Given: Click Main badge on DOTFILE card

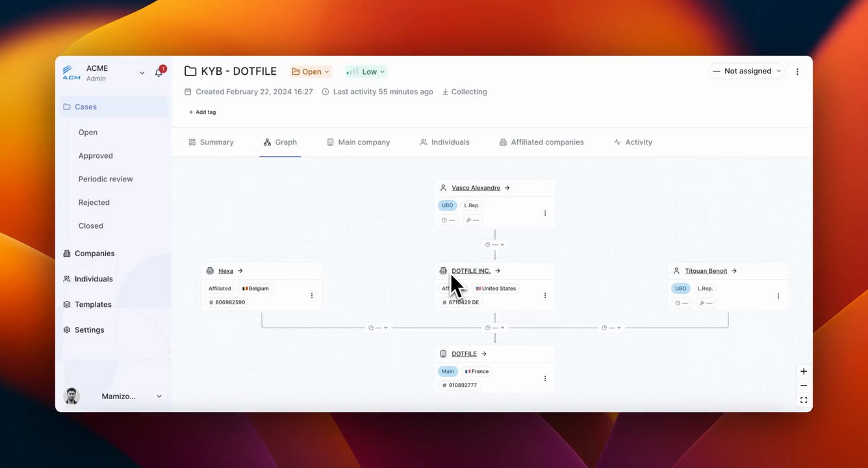Looking at the screenshot, I should [x=448, y=372].
